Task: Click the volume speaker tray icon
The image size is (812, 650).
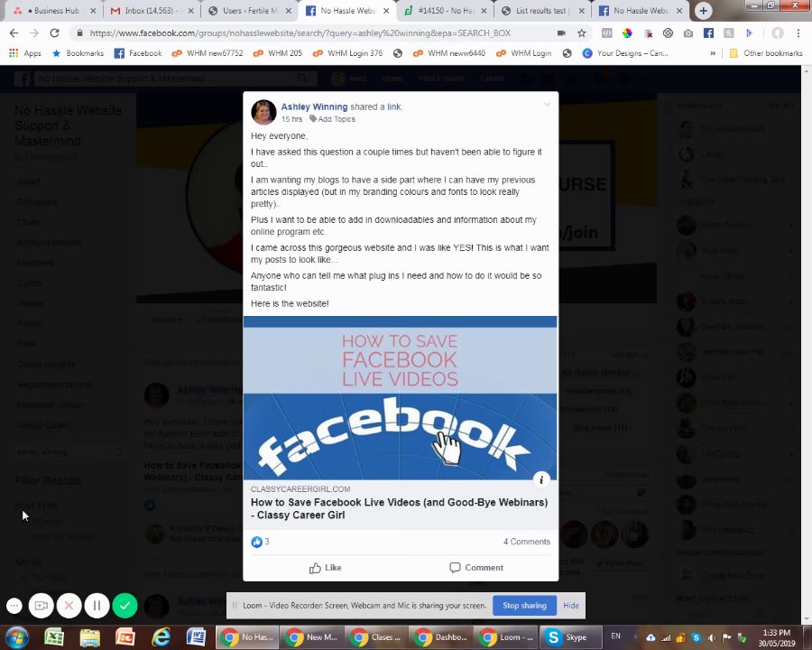Action: (x=712, y=637)
